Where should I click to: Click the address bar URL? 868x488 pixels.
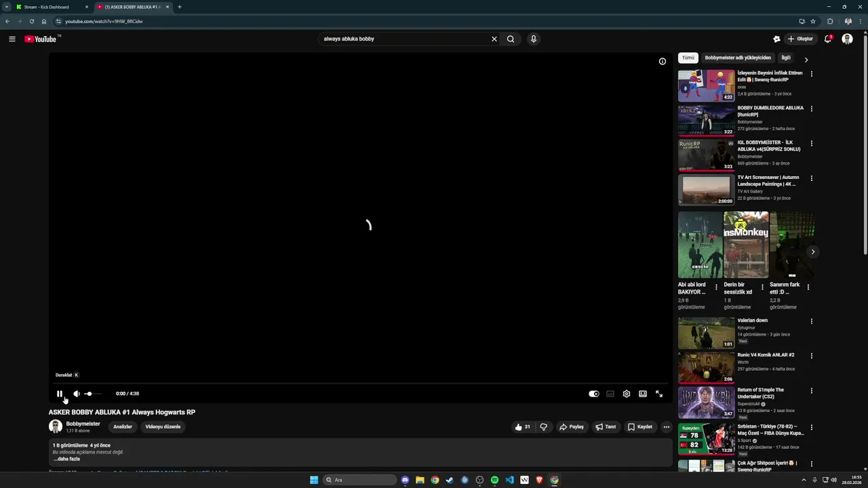point(104,22)
